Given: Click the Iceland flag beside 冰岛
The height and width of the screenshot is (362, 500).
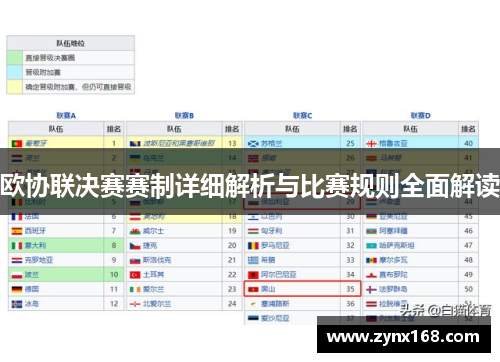Looking at the screenshot, I should coord(17,304).
